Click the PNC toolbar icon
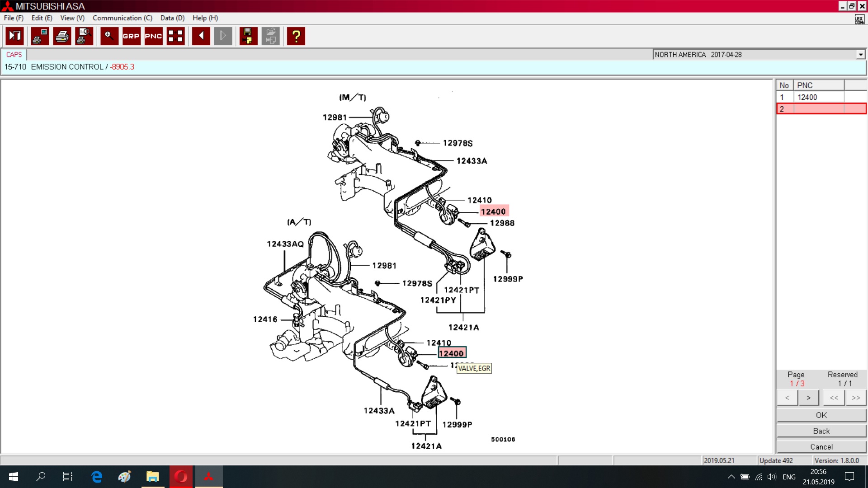This screenshot has width=868, height=488. (x=153, y=36)
